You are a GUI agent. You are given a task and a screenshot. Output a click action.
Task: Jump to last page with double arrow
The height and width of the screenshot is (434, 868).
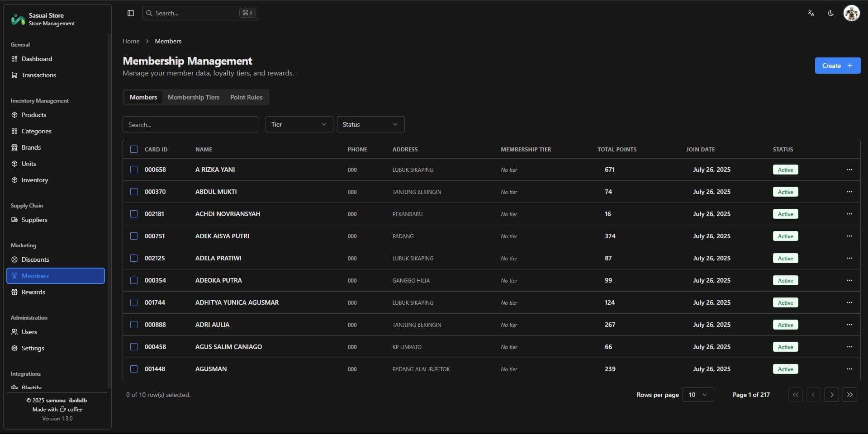click(x=849, y=395)
